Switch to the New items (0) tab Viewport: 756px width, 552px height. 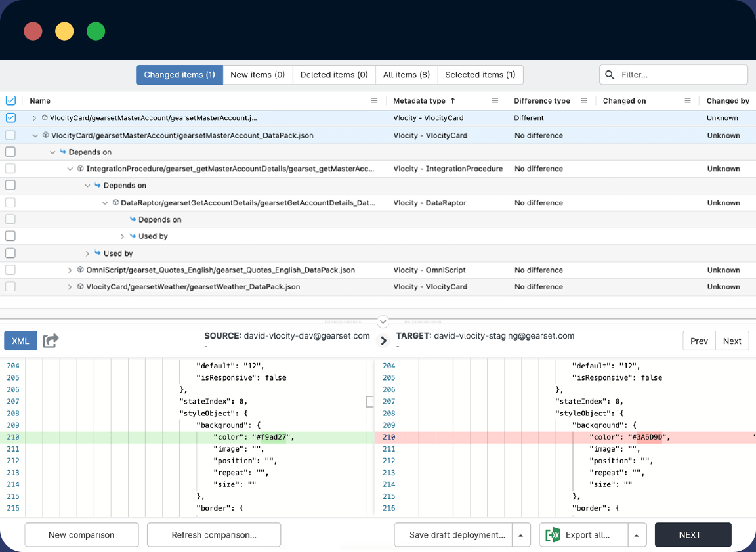tap(257, 75)
